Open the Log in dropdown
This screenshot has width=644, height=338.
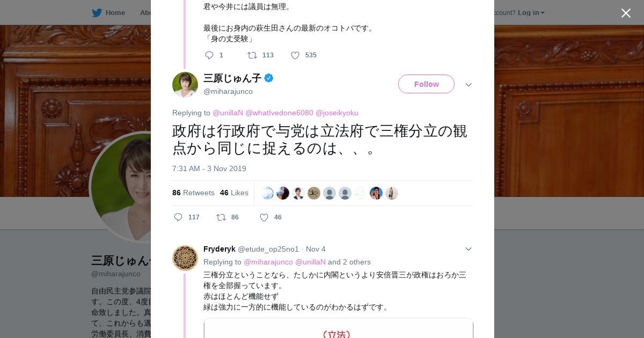pyautogui.click(x=531, y=13)
